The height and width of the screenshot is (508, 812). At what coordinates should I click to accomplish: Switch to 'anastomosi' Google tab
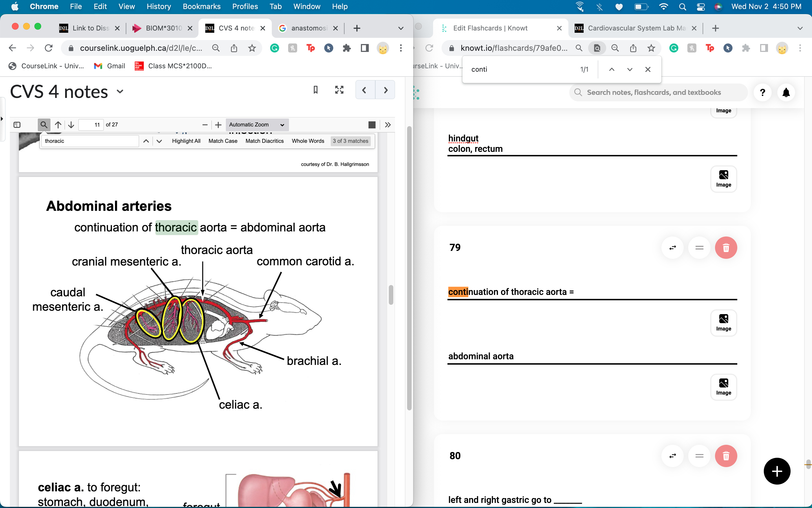coord(308,28)
